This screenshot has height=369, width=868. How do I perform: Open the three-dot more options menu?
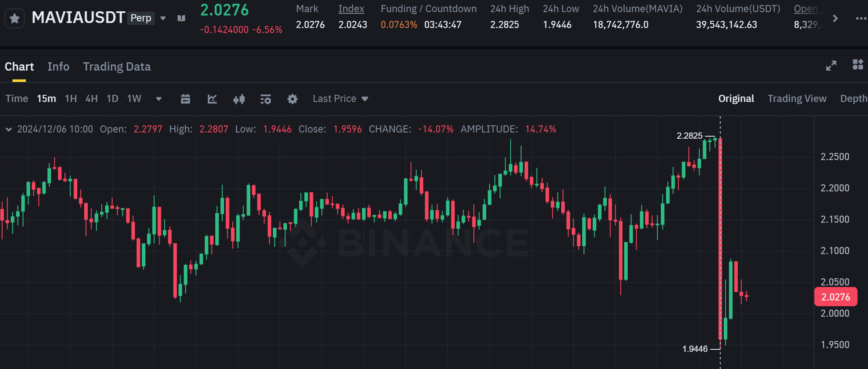pyautogui.click(x=861, y=18)
